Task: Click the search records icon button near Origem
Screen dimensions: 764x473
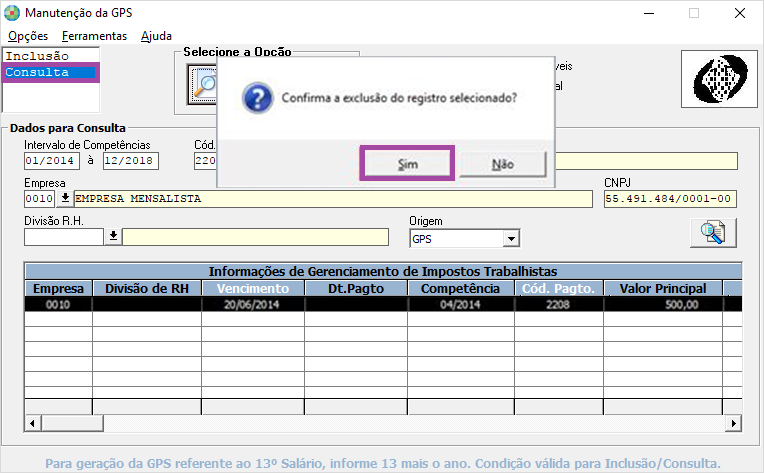Action: pos(713,232)
